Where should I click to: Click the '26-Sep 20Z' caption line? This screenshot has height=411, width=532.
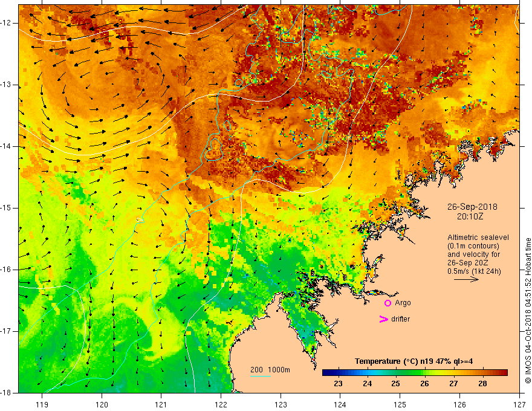[x=469, y=263]
